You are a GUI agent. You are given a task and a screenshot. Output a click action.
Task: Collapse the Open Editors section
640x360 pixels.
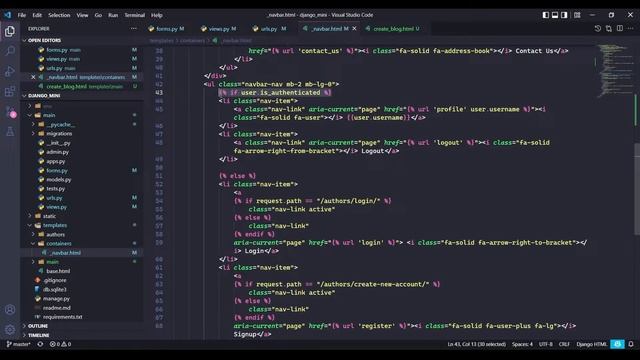click(44, 40)
